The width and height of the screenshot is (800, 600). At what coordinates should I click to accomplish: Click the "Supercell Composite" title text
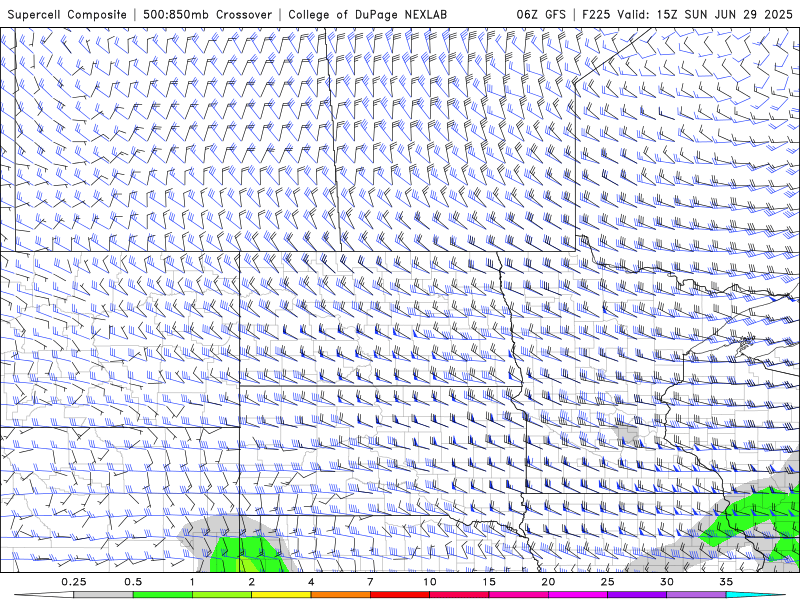tap(67, 14)
